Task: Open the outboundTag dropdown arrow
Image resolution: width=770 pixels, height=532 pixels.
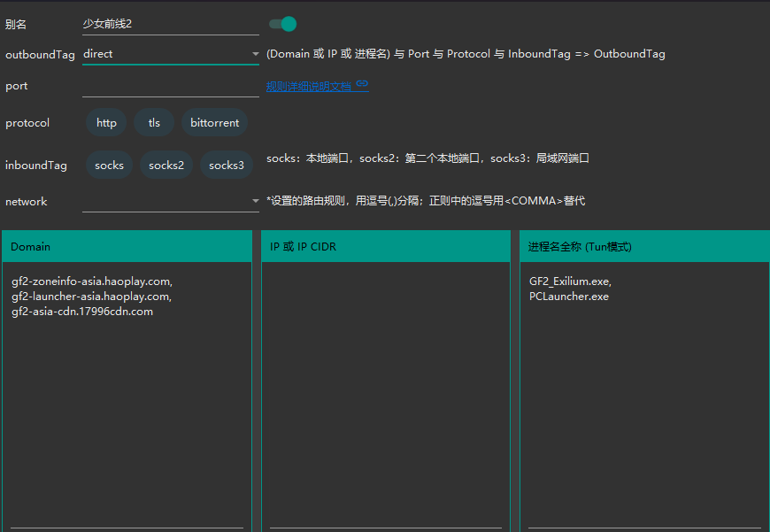Action: (256, 54)
